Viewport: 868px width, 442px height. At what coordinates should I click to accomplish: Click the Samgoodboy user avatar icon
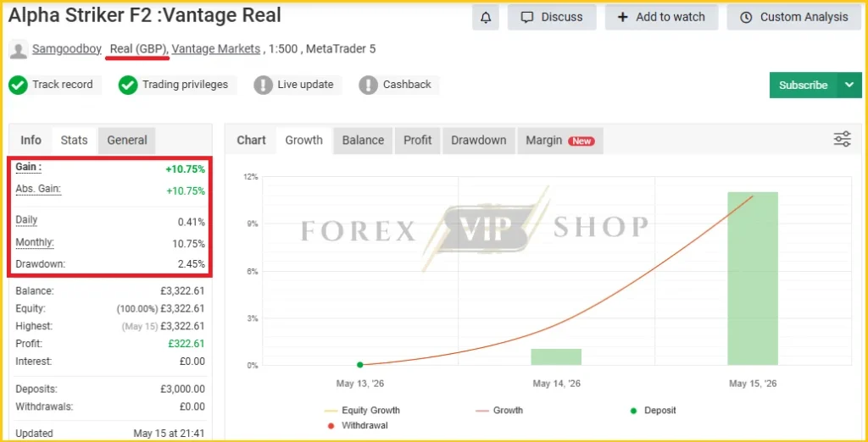pyautogui.click(x=19, y=50)
